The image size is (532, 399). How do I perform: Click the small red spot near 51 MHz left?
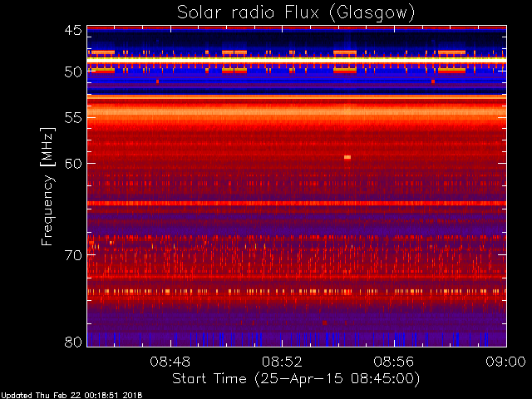(157, 81)
